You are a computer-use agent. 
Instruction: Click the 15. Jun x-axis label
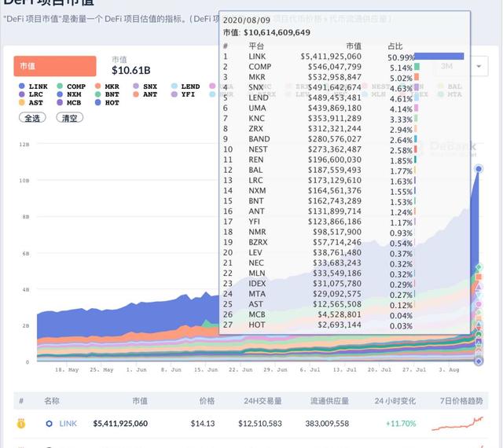pyautogui.click(x=206, y=369)
